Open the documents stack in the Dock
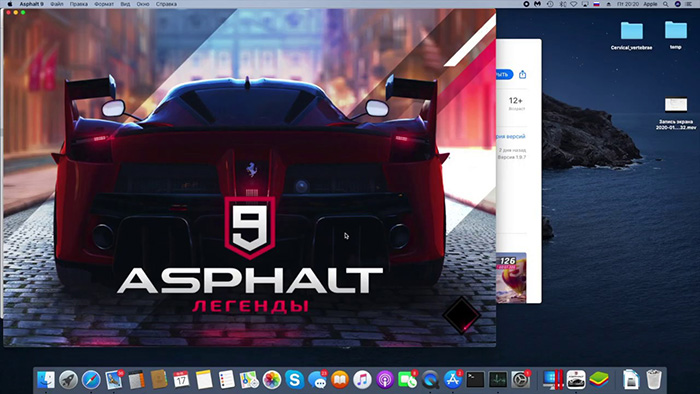Viewport: 700px width, 394px height. [x=631, y=380]
